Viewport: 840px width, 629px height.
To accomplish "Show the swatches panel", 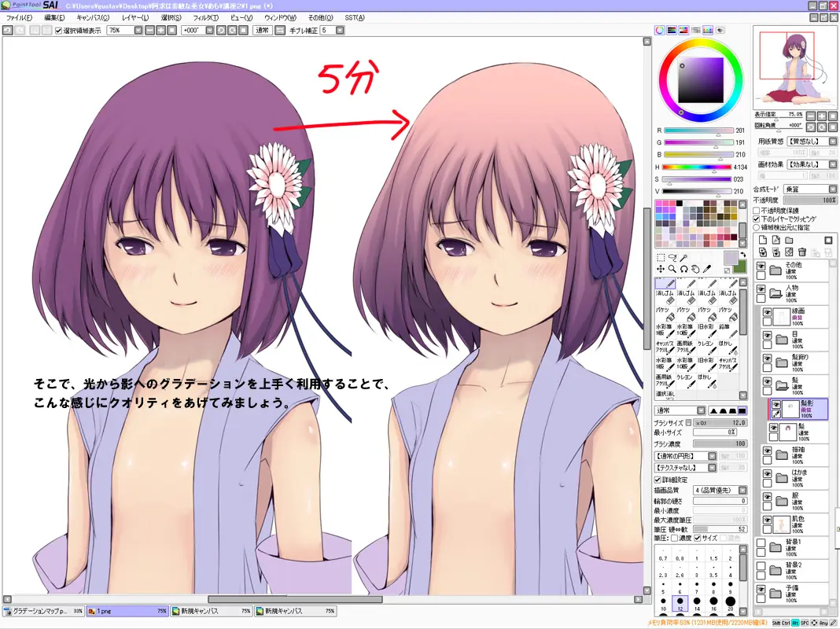I will (708, 31).
